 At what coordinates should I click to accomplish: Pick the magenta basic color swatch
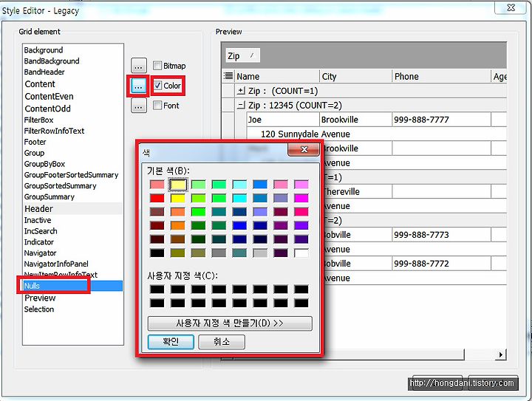point(301,198)
